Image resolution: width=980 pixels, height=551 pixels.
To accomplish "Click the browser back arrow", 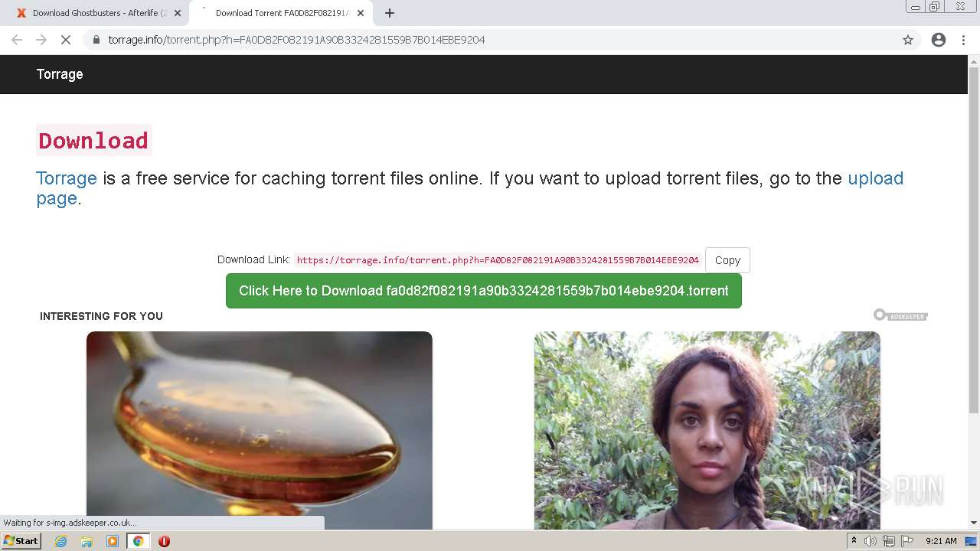I will pos(17,40).
